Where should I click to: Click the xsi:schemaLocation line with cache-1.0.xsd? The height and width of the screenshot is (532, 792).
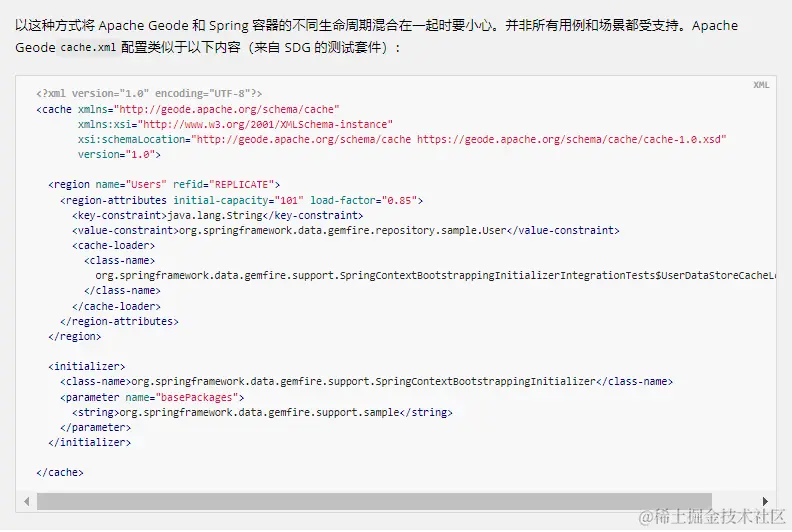(402, 139)
